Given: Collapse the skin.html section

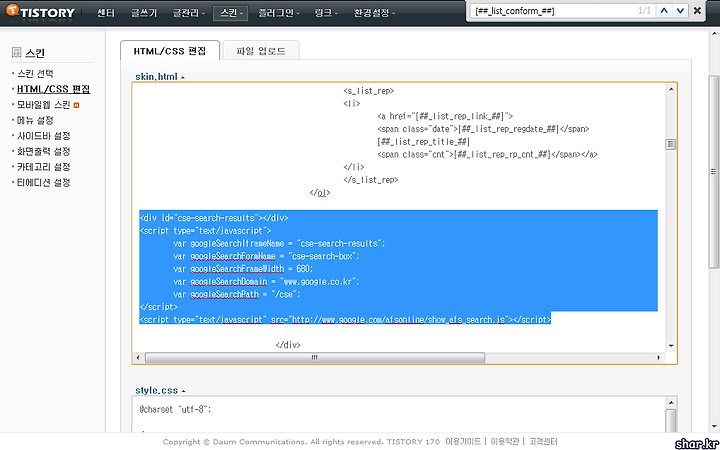Looking at the screenshot, I should (160, 77).
